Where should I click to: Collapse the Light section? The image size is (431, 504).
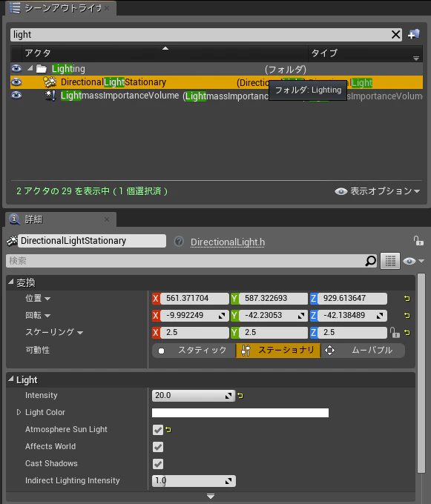[x=11, y=379]
